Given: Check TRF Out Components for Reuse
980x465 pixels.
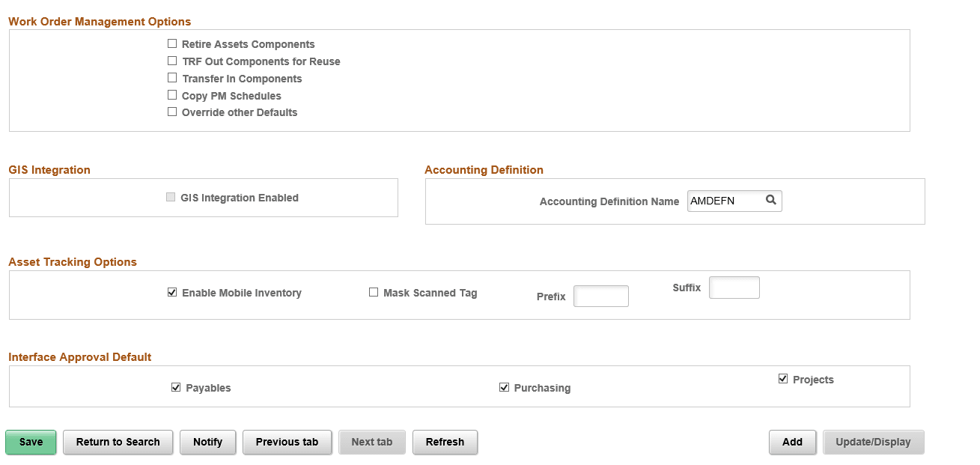Looking at the screenshot, I should click(172, 61).
